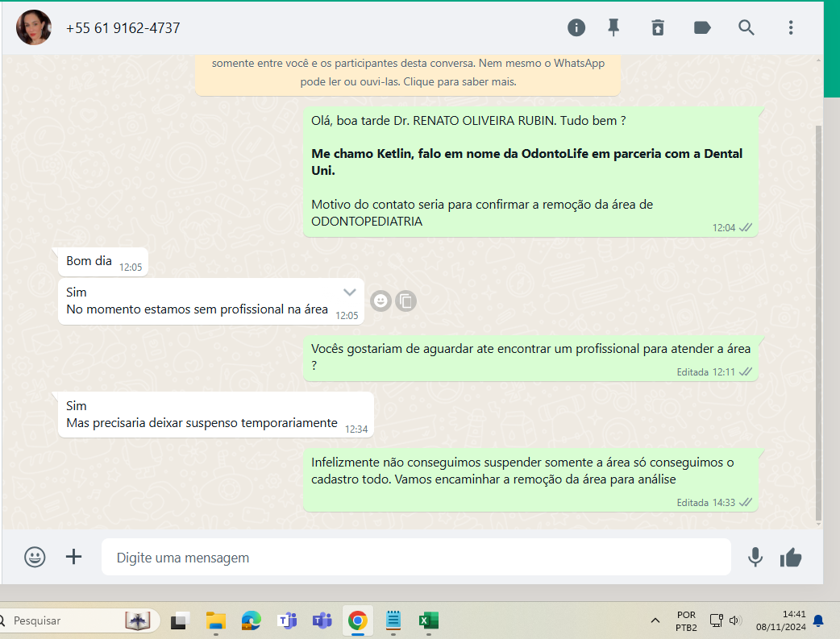This screenshot has height=639, width=840.
Task: Focus the 'Digite uma mensagem' input field
Action: (x=416, y=557)
